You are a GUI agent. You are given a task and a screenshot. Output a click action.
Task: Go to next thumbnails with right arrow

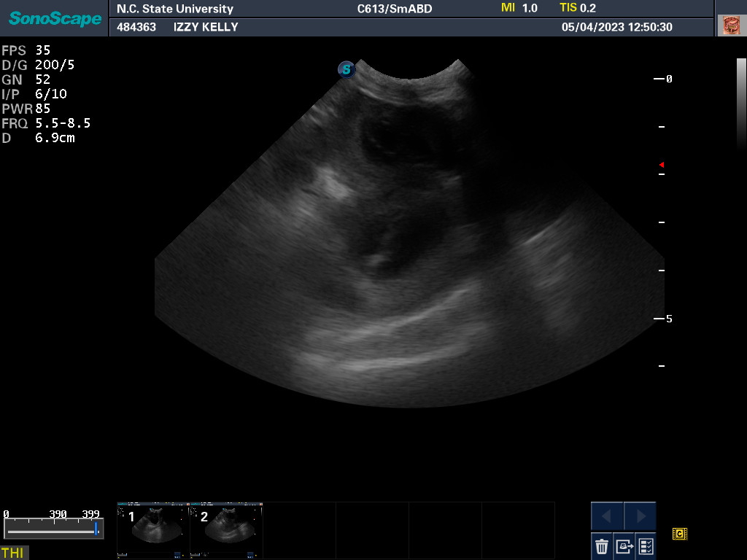(640, 516)
